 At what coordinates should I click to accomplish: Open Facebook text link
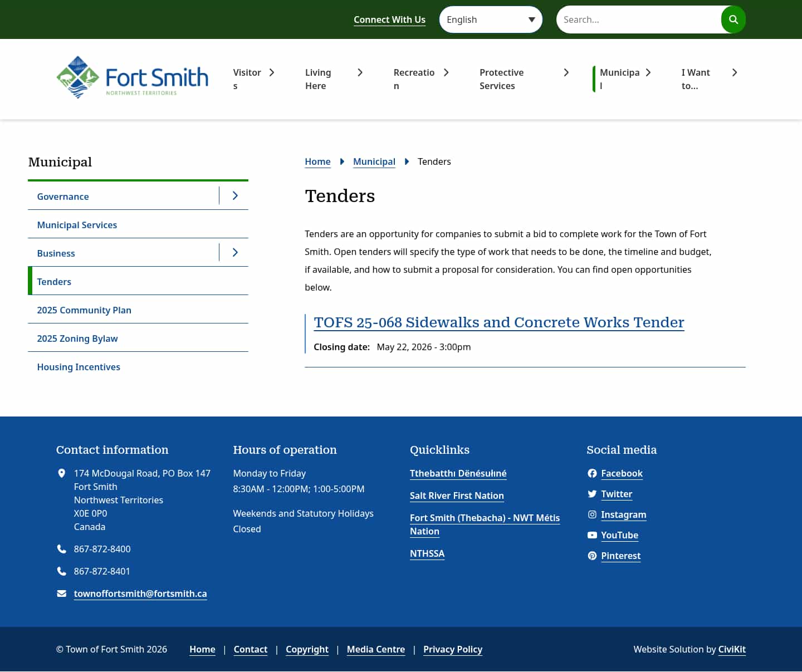(622, 473)
